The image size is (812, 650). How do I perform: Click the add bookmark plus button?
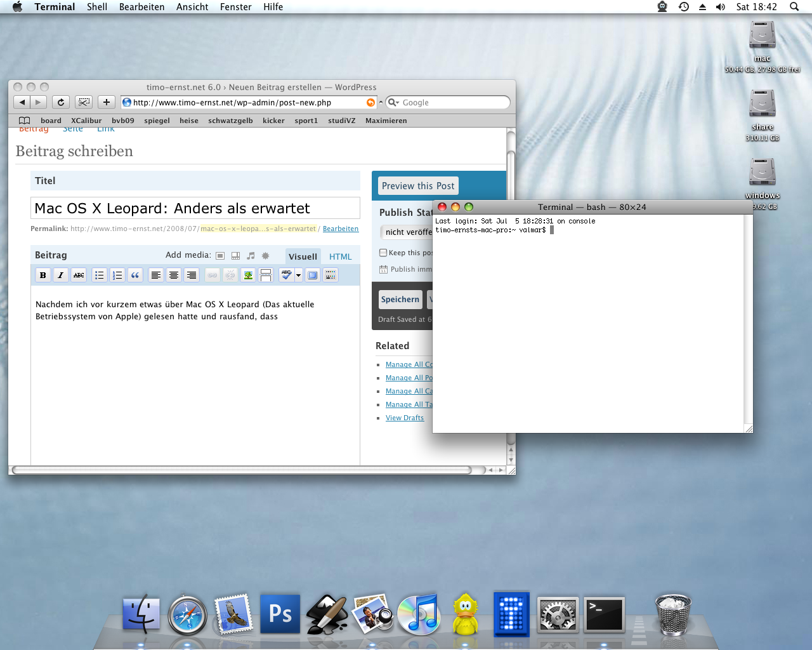[x=107, y=102]
